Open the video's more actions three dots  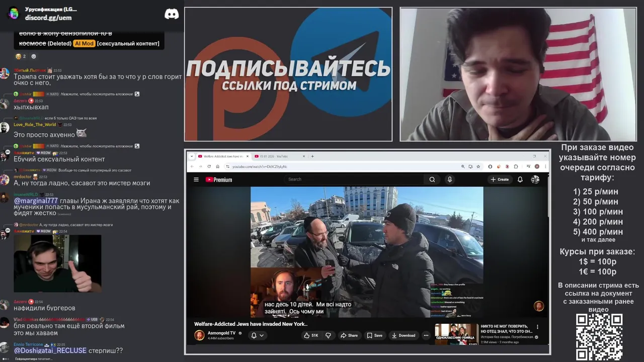(x=426, y=335)
